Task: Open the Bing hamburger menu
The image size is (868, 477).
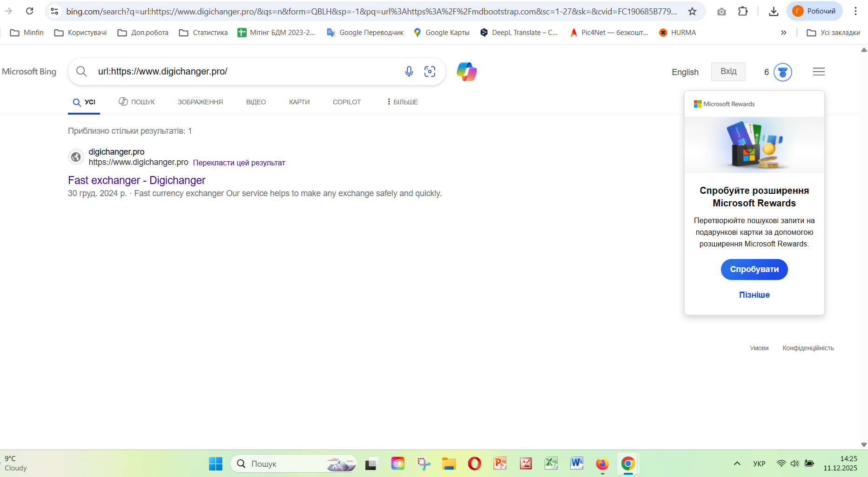Action: pos(819,72)
